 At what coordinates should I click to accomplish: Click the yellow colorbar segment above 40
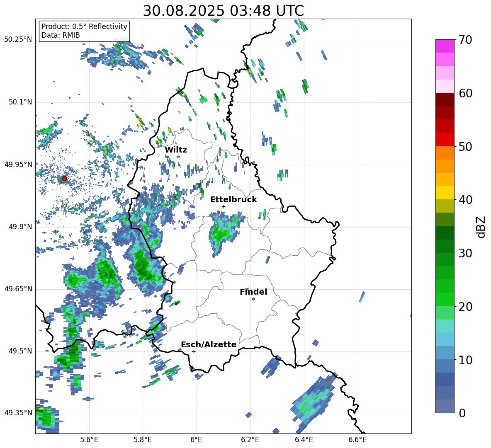point(445,193)
